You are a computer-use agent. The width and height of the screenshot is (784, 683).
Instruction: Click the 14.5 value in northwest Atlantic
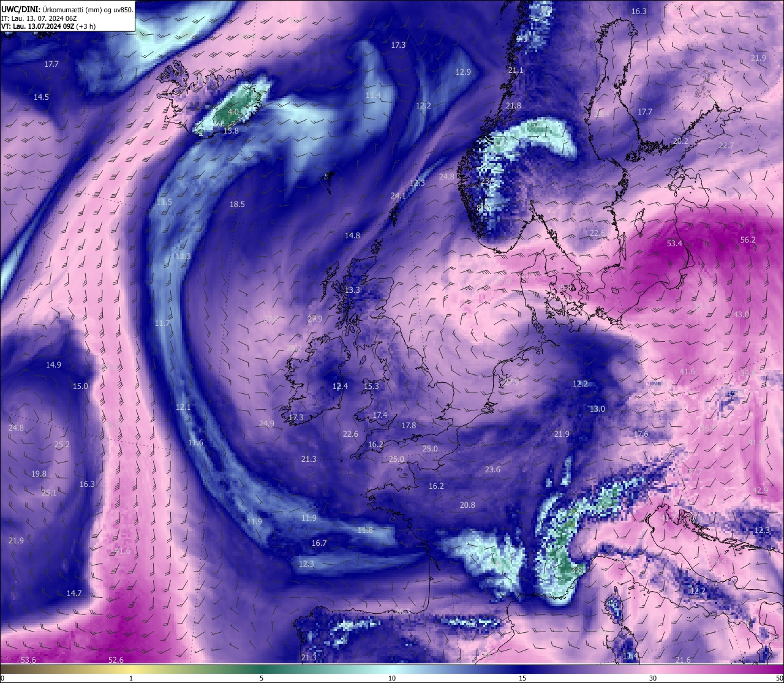pyautogui.click(x=41, y=97)
